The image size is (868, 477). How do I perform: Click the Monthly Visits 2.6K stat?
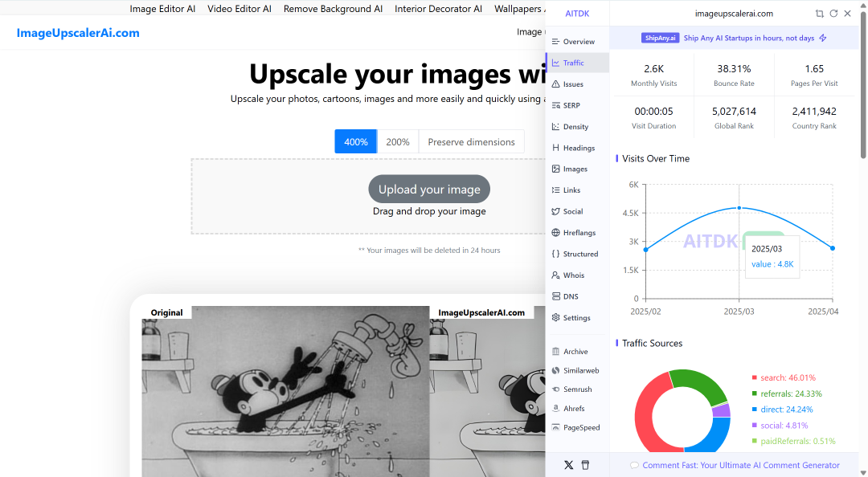tap(653, 75)
